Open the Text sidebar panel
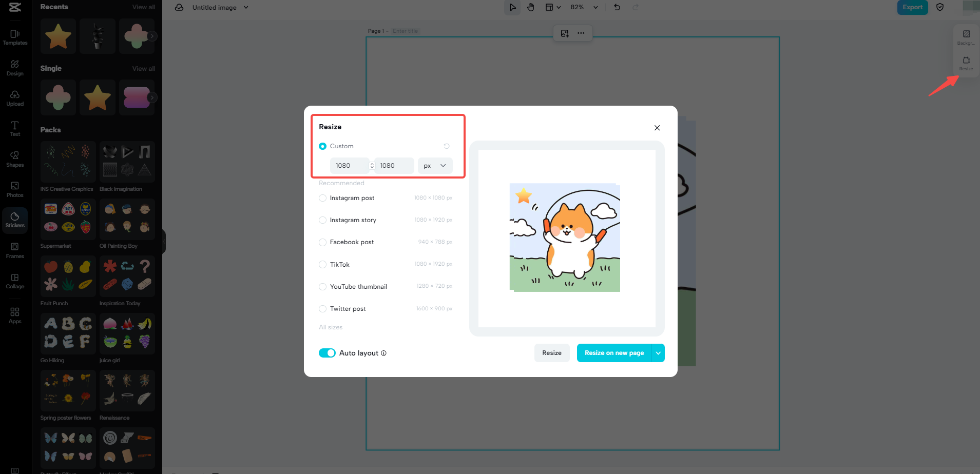Viewport: 980px width, 474px height. (x=15, y=128)
